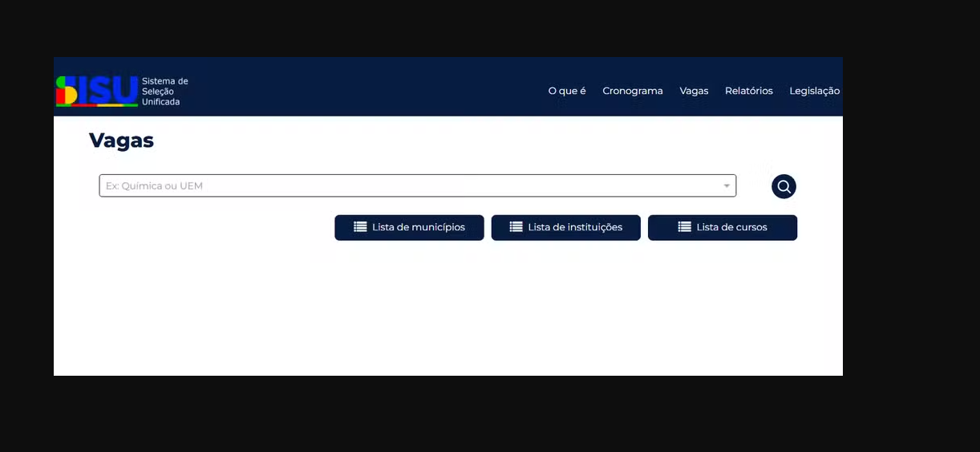980x452 pixels.
Task: Select Vagas in the top navigation
Action: click(694, 91)
